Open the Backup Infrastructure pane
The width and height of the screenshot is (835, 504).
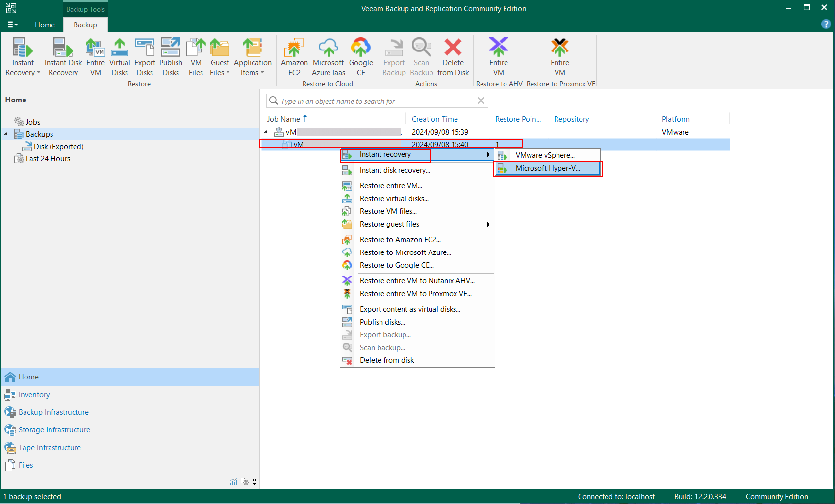click(x=130, y=412)
